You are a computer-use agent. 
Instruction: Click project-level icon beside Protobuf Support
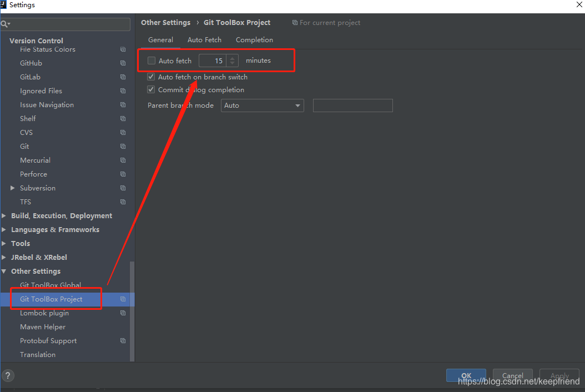[123, 341]
